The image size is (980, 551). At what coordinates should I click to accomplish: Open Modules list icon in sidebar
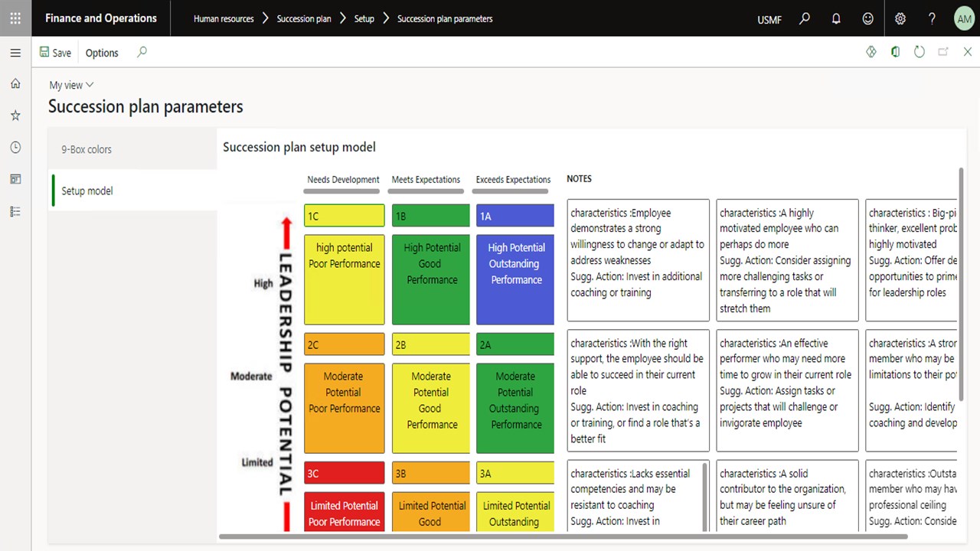15,211
